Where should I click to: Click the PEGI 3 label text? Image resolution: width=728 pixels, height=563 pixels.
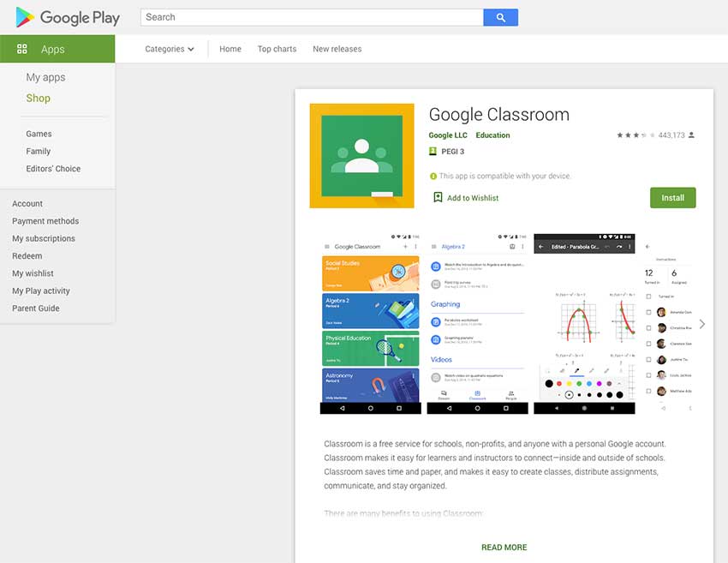click(x=453, y=152)
